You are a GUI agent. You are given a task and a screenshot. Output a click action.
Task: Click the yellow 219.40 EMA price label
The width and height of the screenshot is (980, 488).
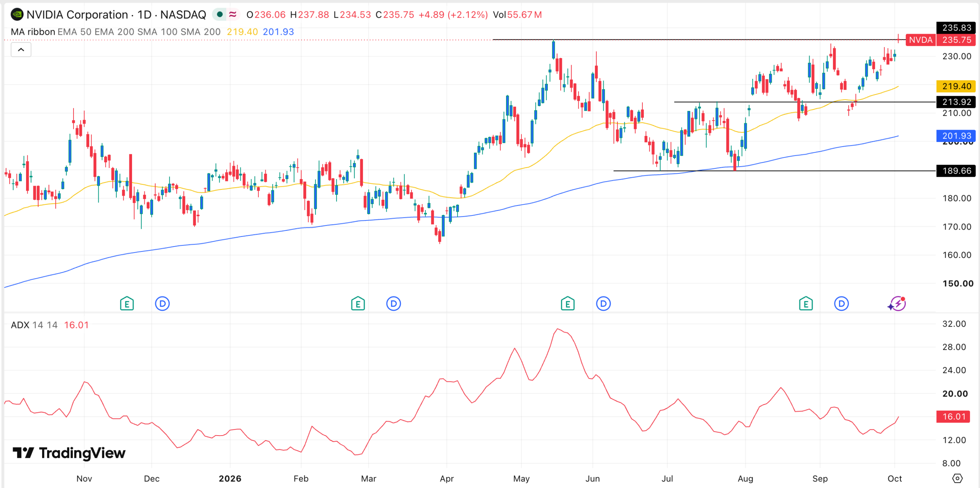[x=956, y=86]
